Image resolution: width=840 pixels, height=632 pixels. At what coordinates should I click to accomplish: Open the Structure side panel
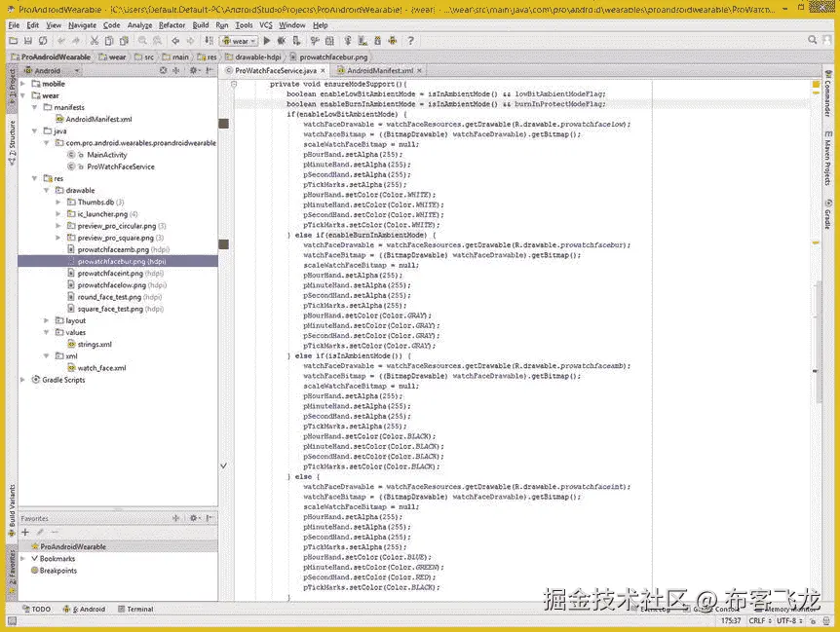(x=12, y=142)
